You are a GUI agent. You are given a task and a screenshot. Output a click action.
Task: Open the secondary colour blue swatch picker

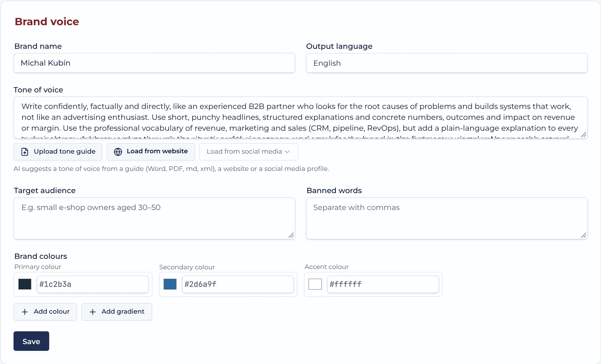click(170, 284)
